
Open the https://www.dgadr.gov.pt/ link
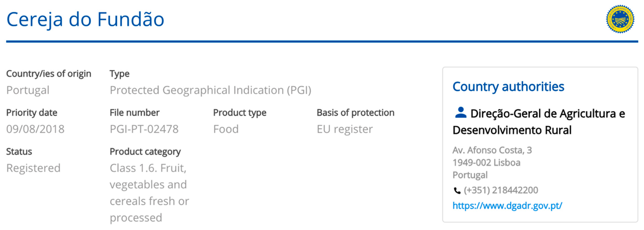click(508, 206)
